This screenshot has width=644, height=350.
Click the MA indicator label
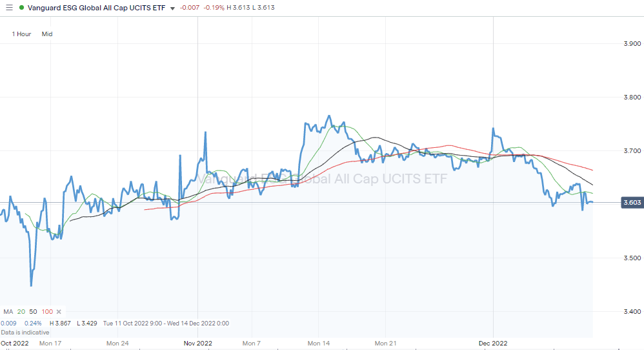point(8,311)
